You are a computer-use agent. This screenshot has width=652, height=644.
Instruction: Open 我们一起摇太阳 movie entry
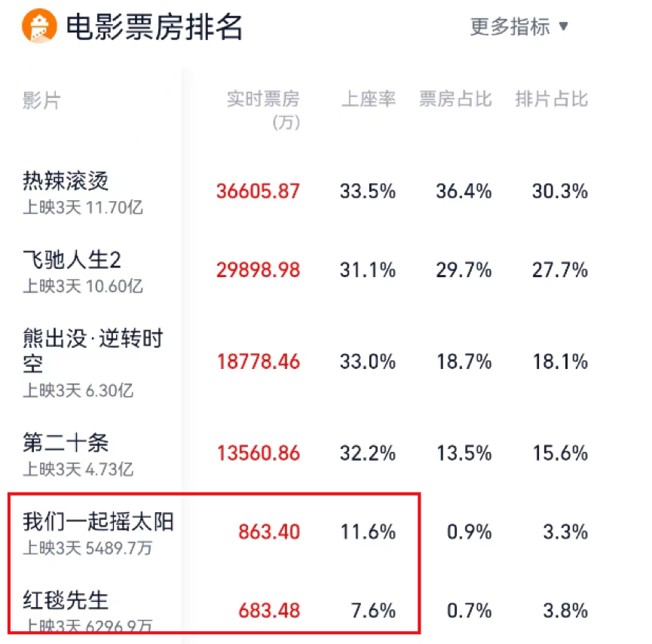tap(98, 521)
